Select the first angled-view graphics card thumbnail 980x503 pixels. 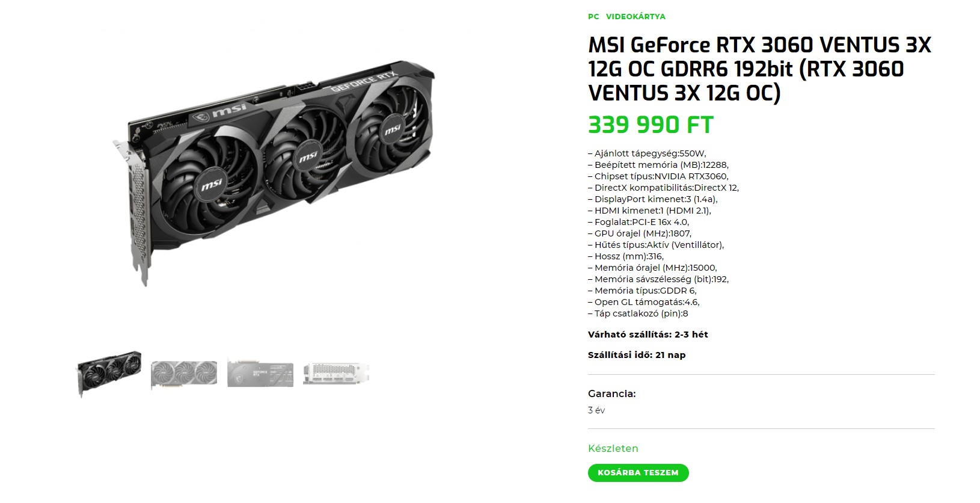pyautogui.click(x=109, y=374)
